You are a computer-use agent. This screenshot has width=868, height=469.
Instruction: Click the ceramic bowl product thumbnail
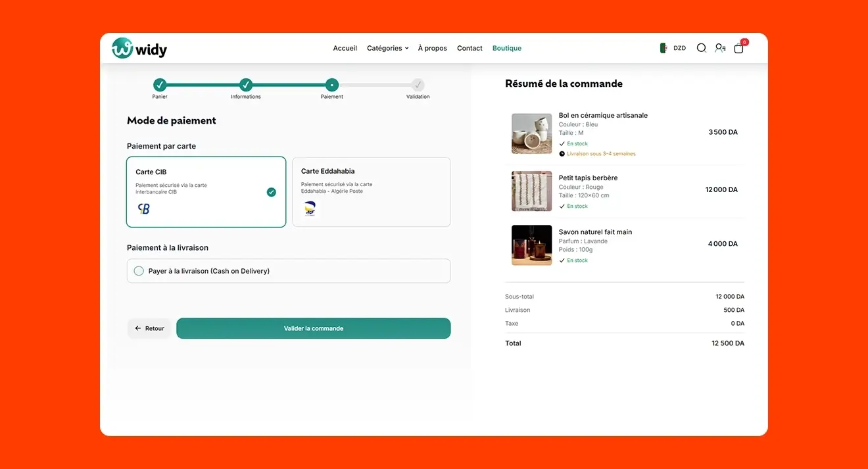(532, 134)
